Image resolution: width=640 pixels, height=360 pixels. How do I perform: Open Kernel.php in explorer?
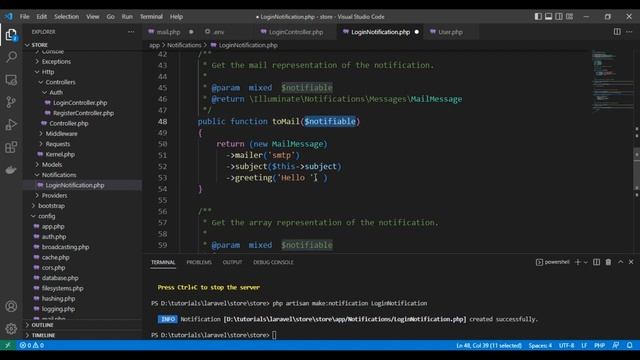click(60, 154)
